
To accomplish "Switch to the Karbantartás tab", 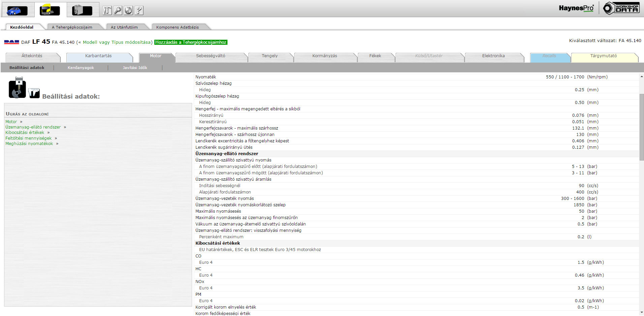I will [98, 56].
